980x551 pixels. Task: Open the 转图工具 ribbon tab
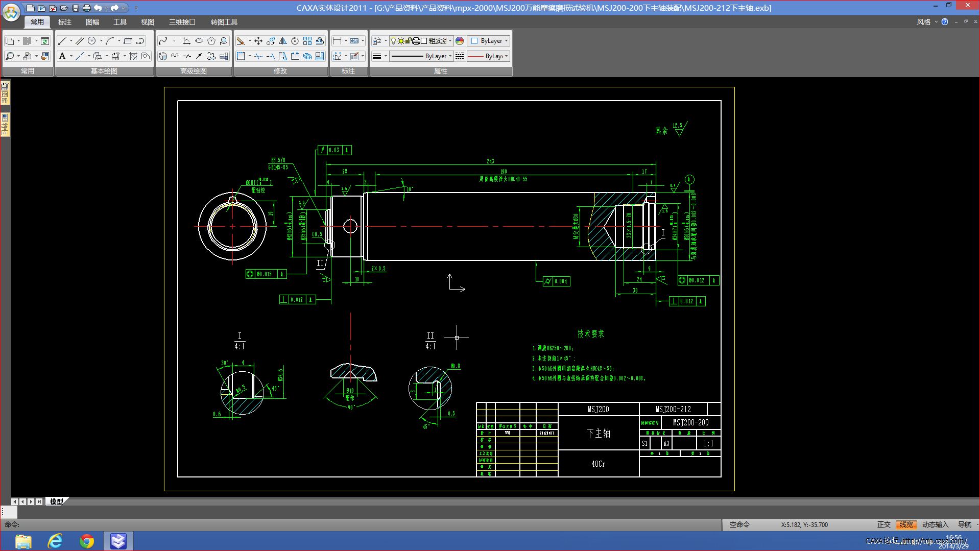[224, 22]
